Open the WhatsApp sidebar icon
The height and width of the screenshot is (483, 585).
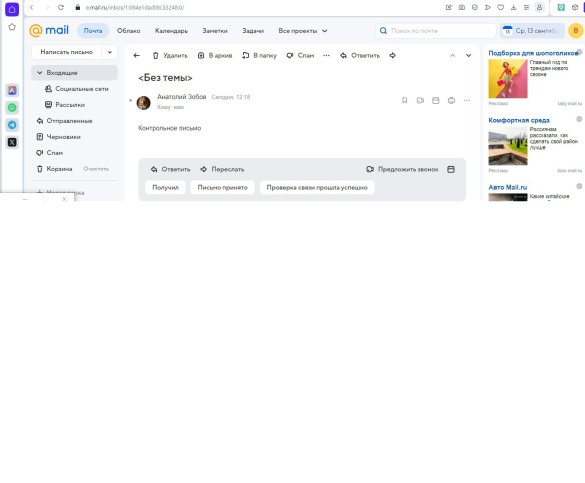tap(12, 108)
